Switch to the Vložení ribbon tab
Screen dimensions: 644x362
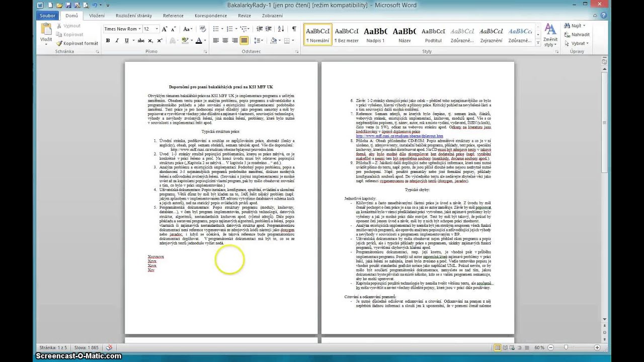pos(97,16)
